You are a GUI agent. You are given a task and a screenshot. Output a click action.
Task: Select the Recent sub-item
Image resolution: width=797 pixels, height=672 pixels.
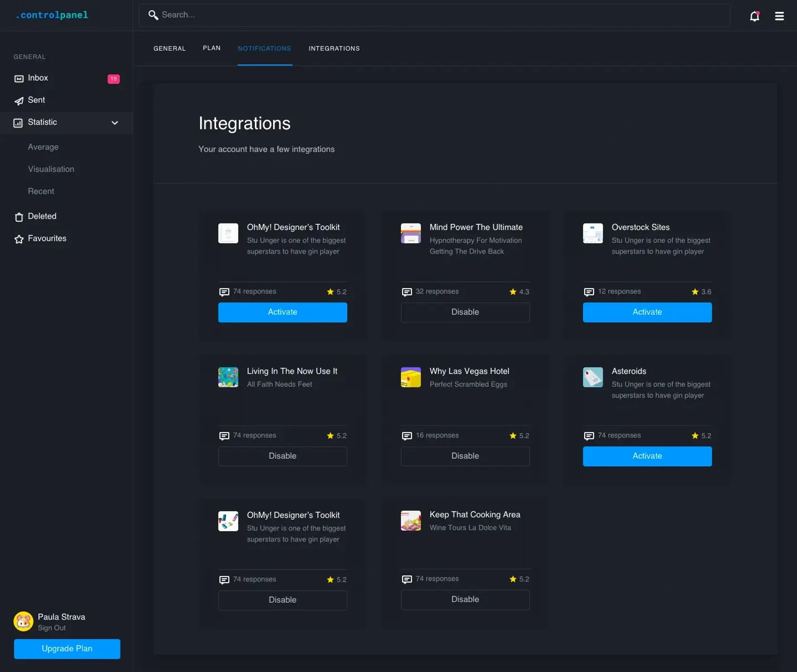tap(41, 191)
